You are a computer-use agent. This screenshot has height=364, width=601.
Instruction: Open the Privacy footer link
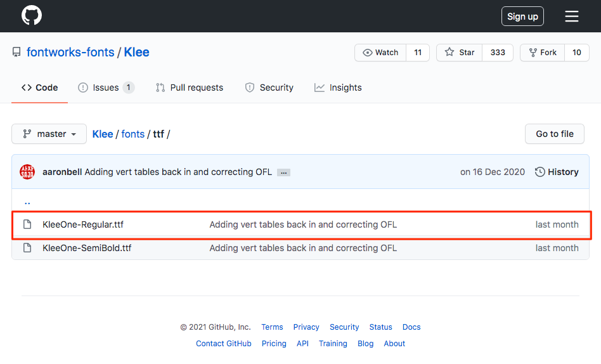pos(306,327)
